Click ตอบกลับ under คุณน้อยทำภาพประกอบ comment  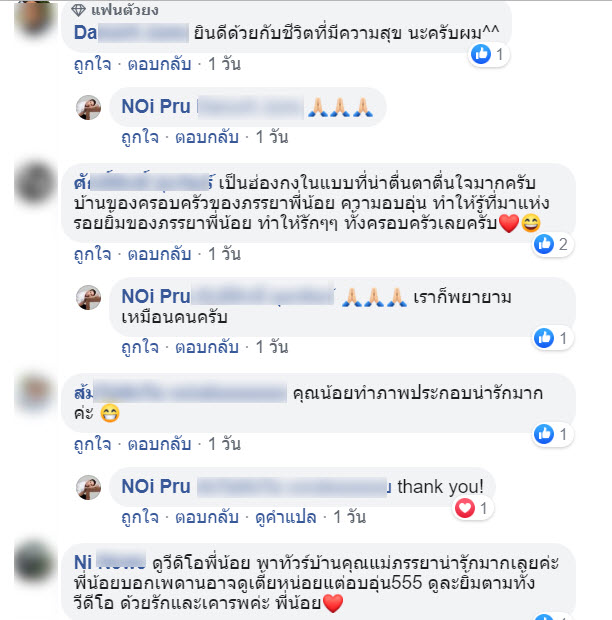click(x=159, y=444)
